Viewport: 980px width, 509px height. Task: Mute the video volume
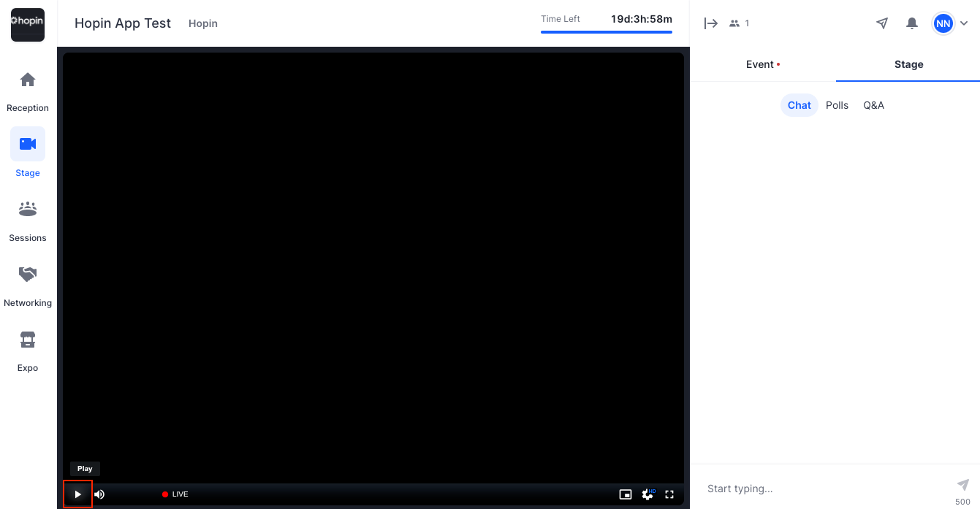[x=99, y=494]
